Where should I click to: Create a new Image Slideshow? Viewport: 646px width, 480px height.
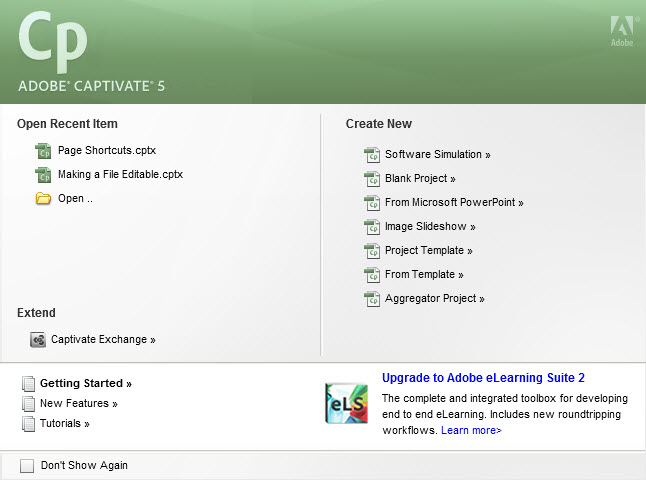(430, 226)
